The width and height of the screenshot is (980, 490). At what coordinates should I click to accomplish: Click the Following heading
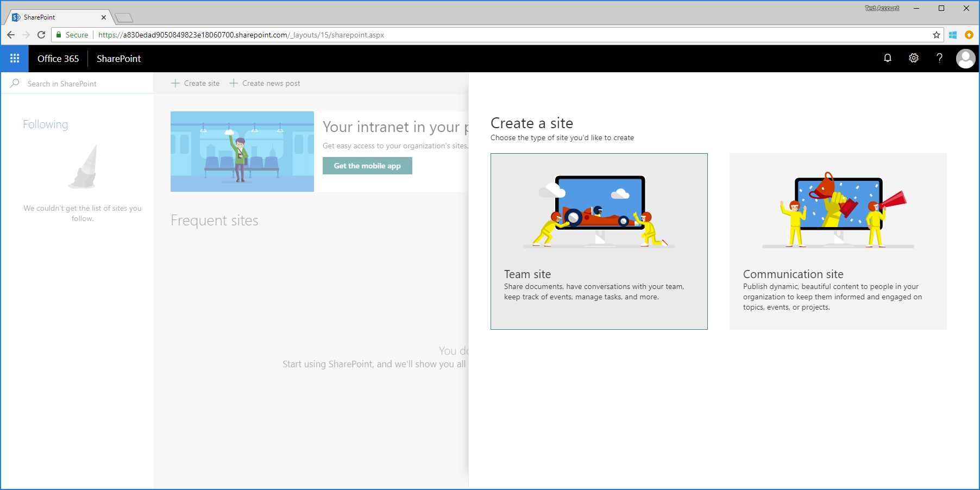(46, 124)
